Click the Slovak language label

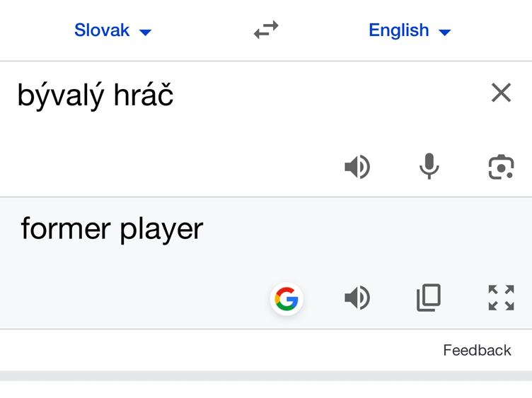pos(102,30)
